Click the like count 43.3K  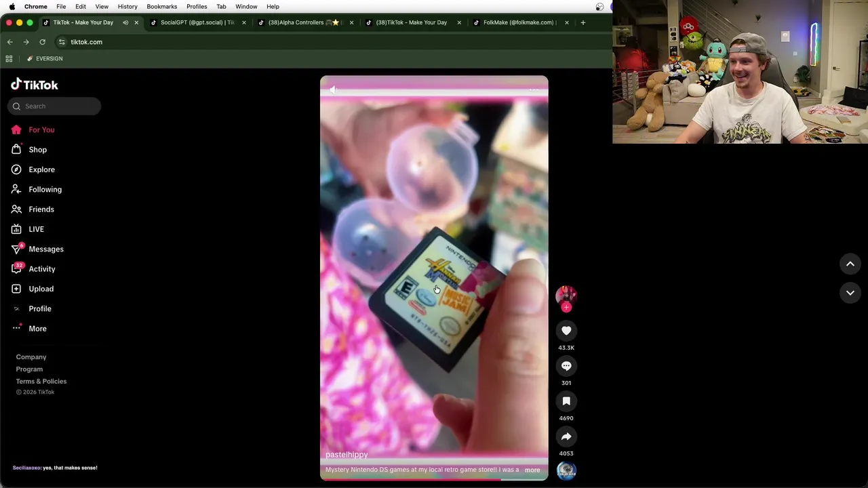coord(566,348)
